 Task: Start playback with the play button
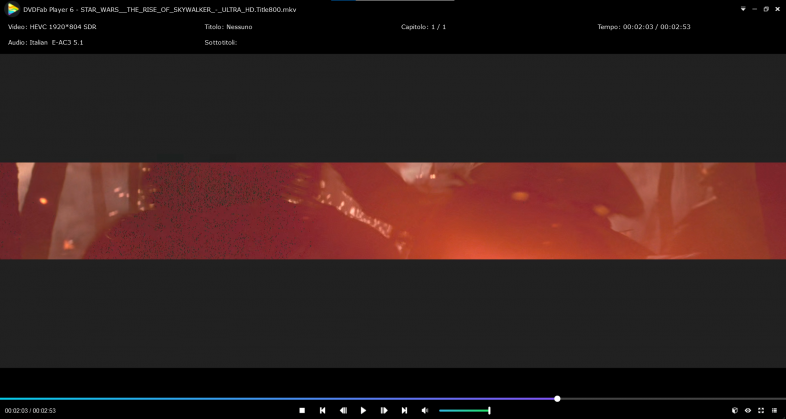pyautogui.click(x=363, y=410)
